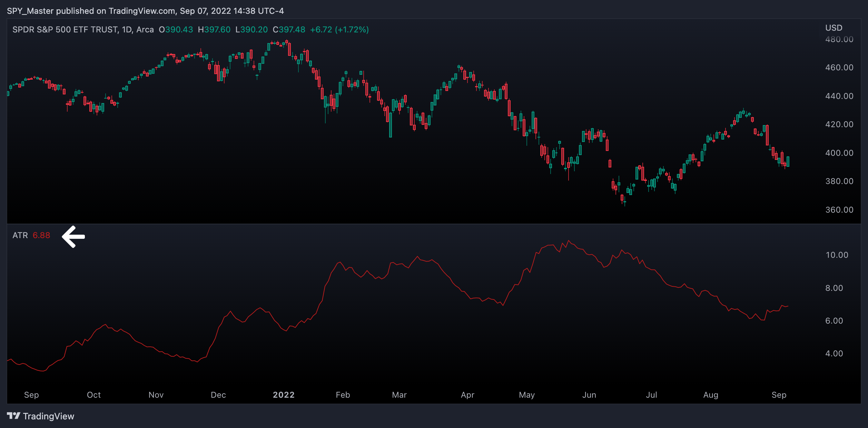The height and width of the screenshot is (428, 868).
Task: Click the ATR indicator label
Action: (20, 235)
